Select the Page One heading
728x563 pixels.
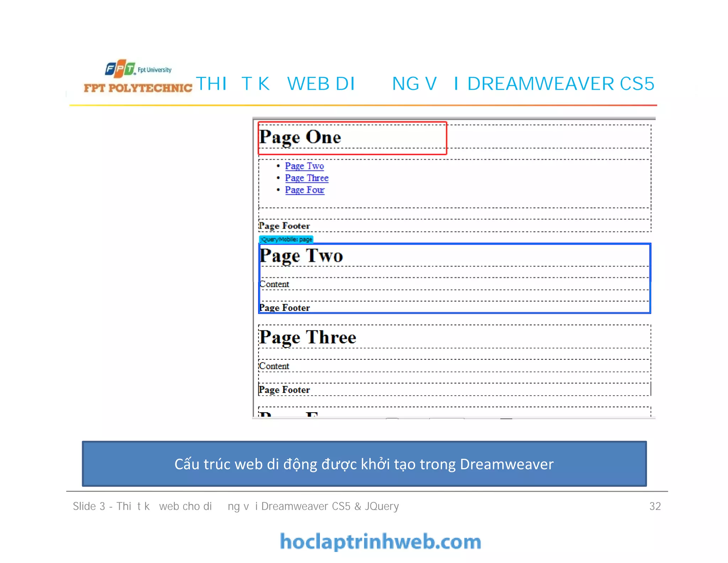pos(300,137)
